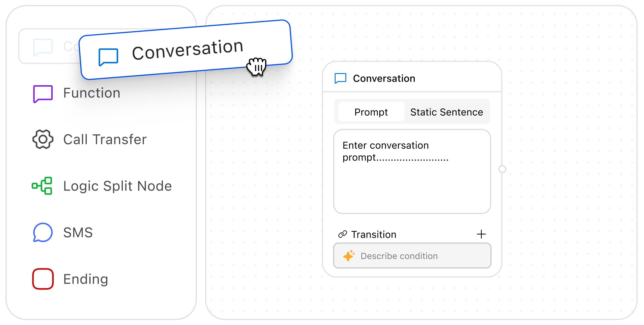644x325 pixels.
Task: Click the dragged Conversation card icon
Action: (108, 57)
